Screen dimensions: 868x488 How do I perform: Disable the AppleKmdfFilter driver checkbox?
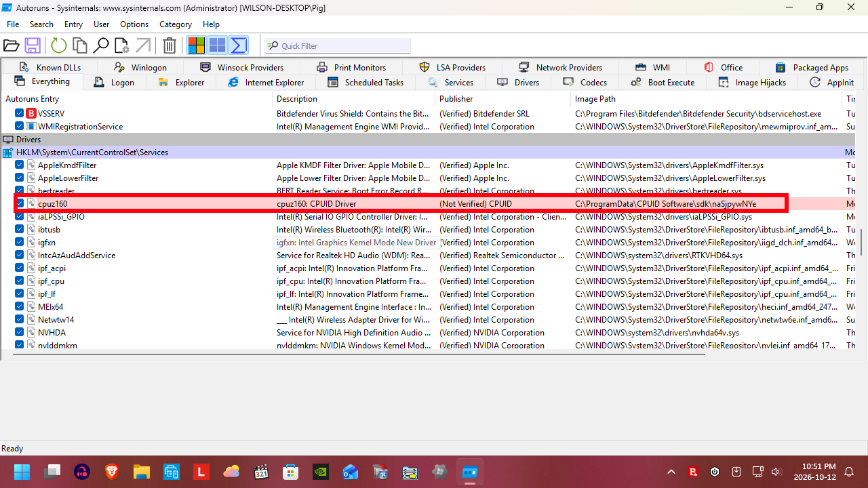(20, 165)
